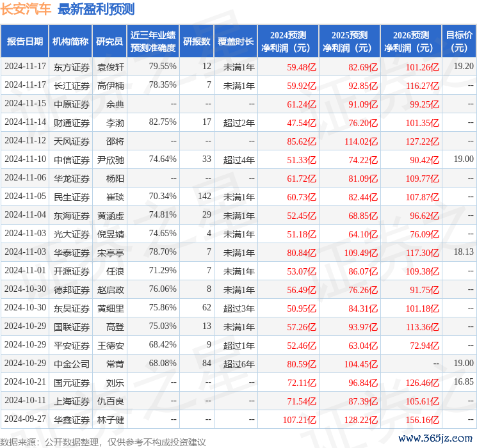Click accuracy value 79.55%
Viewport: 477px width, 448px height.
[163, 67]
